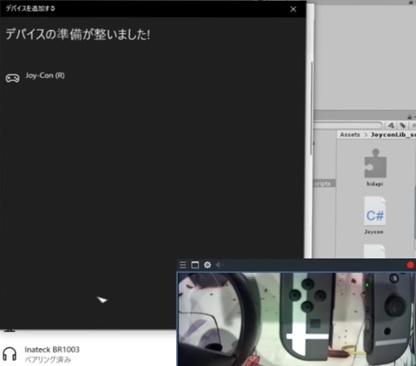416x366 pixels.
Task: Click the gamepad icon next to Joy-Con (R)
Action: pyautogui.click(x=13, y=78)
